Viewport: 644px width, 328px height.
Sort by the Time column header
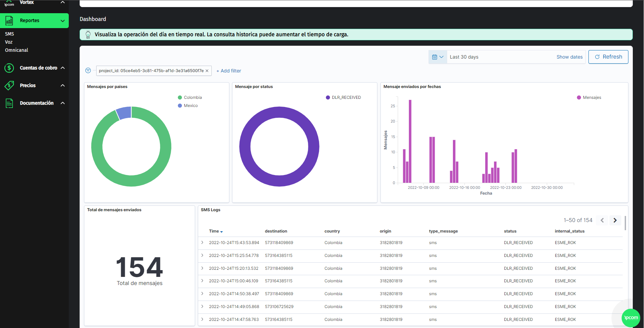216,231
